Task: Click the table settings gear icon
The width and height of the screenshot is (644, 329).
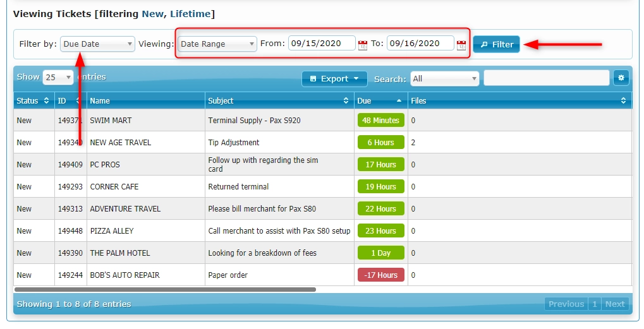Action: 621,78
